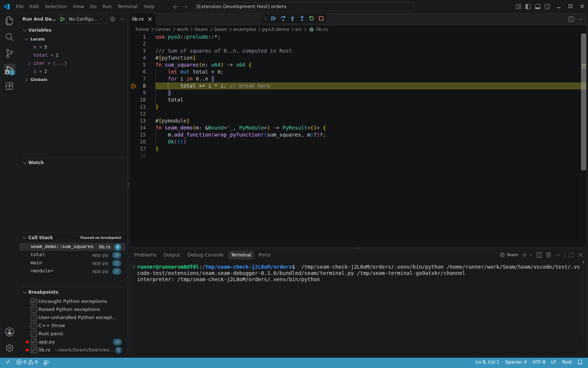The image size is (588, 368).
Task: Open the No Configuration launch dropdown
Action: pyautogui.click(x=86, y=19)
